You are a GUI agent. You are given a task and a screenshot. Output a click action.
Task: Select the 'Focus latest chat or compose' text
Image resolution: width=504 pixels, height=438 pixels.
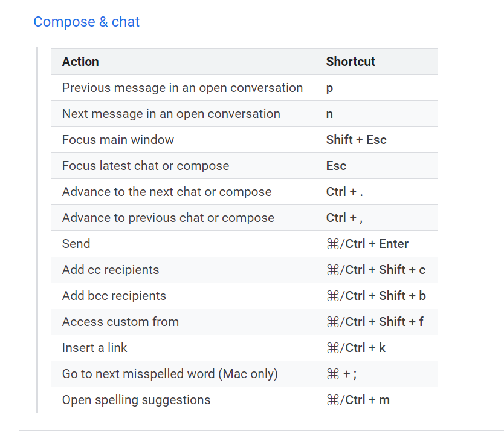click(146, 166)
